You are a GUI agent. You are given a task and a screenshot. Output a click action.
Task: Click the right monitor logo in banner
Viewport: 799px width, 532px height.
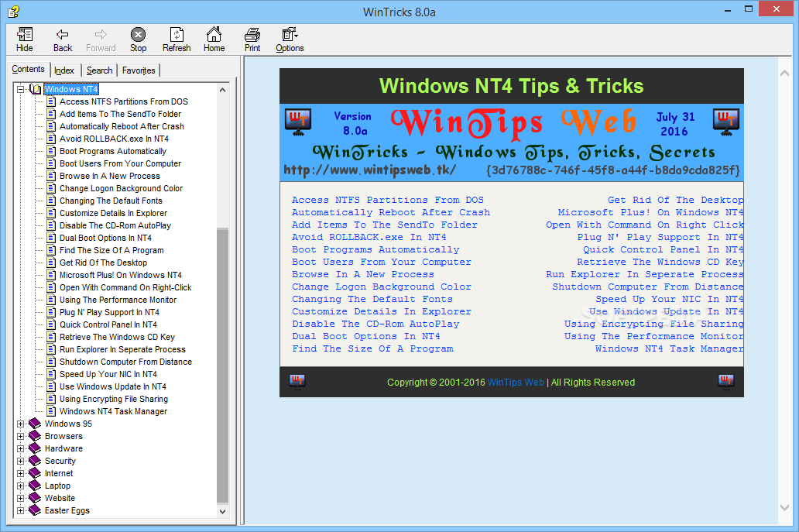click(726, 122)
